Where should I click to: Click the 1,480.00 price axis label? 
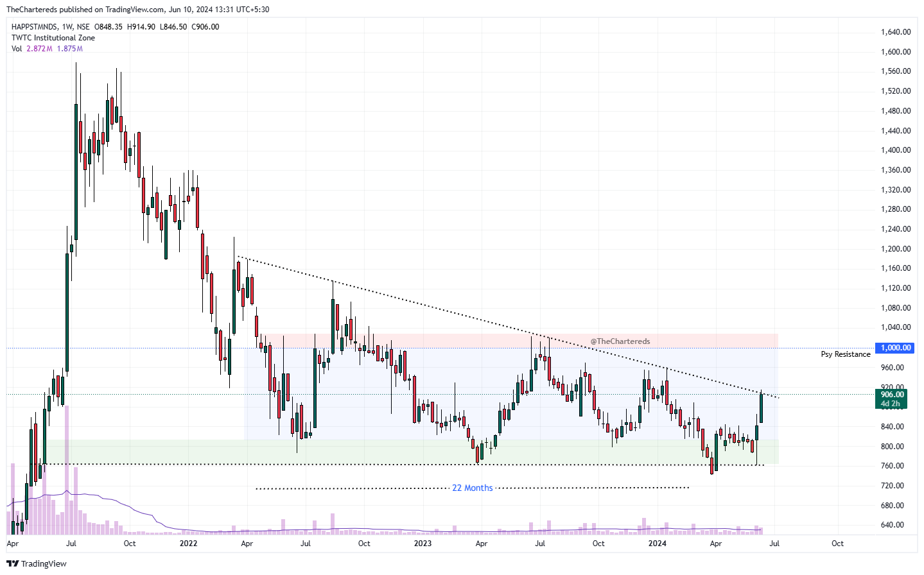click(896, 111)
